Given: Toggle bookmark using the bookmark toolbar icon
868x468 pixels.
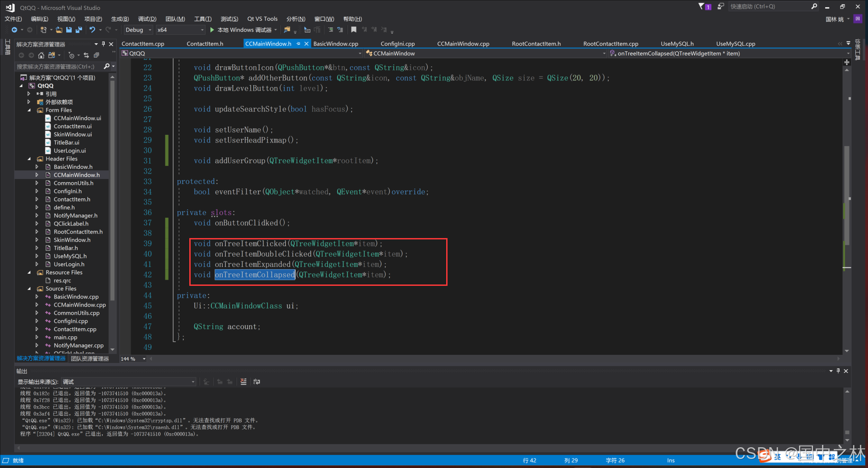Looking at the screenshot, I should click(x=354, y=30).
